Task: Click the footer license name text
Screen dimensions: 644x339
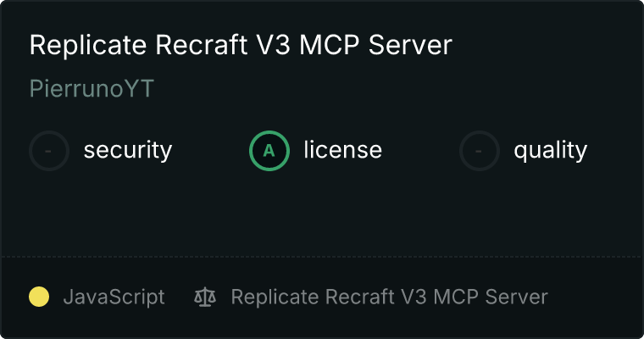Action: pos(389,297)
